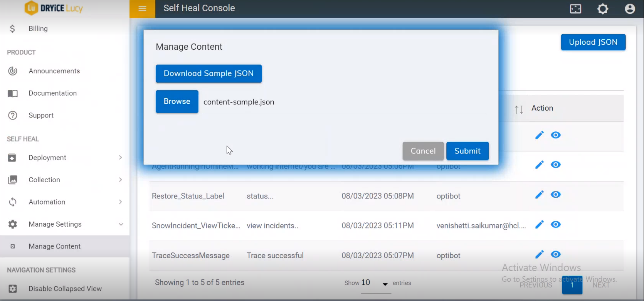The width and height of the screenshot is (644, 301).
Task: Open the Show entries count dropdown
Action: (x=376, y=283)
